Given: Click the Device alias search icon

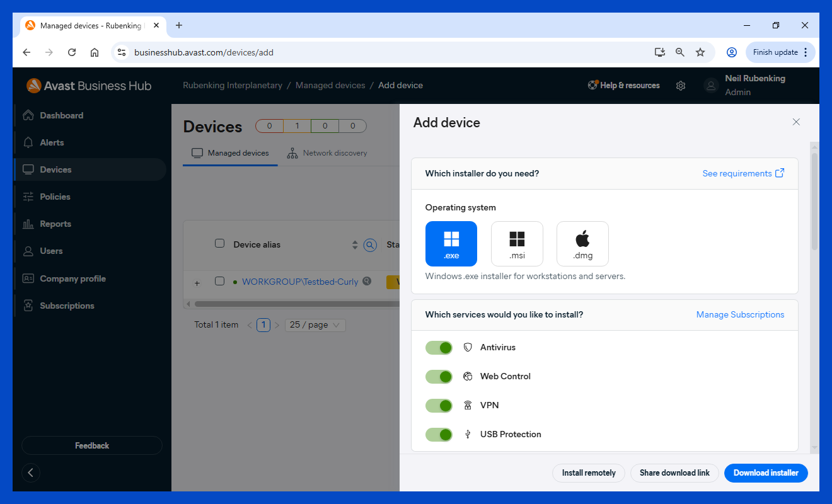Looking at the screenshot, I should 370,245.
